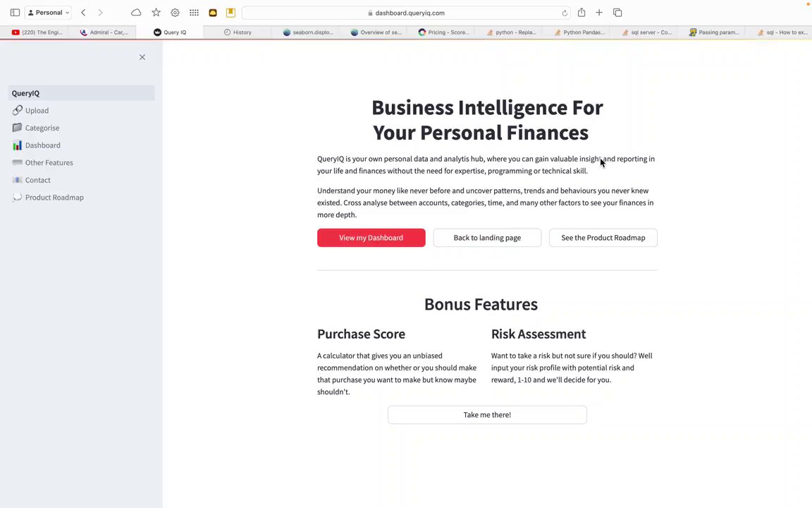Open the Personal profile dropdown
The image size is (812, 508).
click(48, 13)
